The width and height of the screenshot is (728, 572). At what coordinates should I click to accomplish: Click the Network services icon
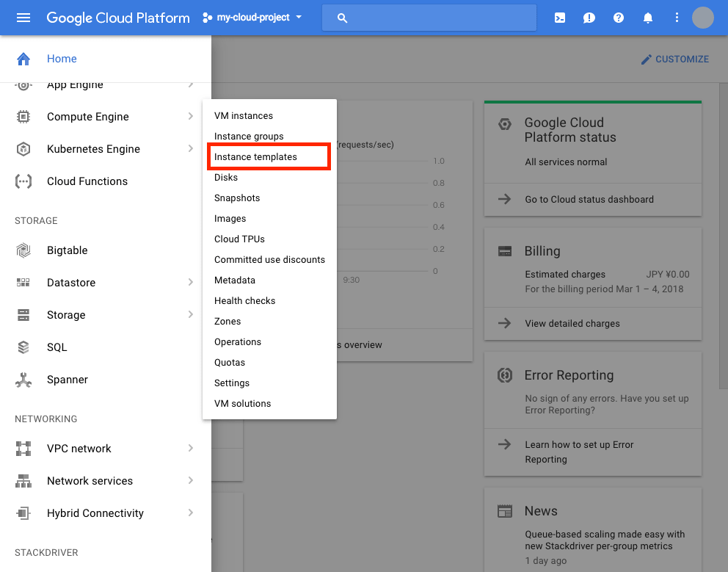[x=23, y=481]
